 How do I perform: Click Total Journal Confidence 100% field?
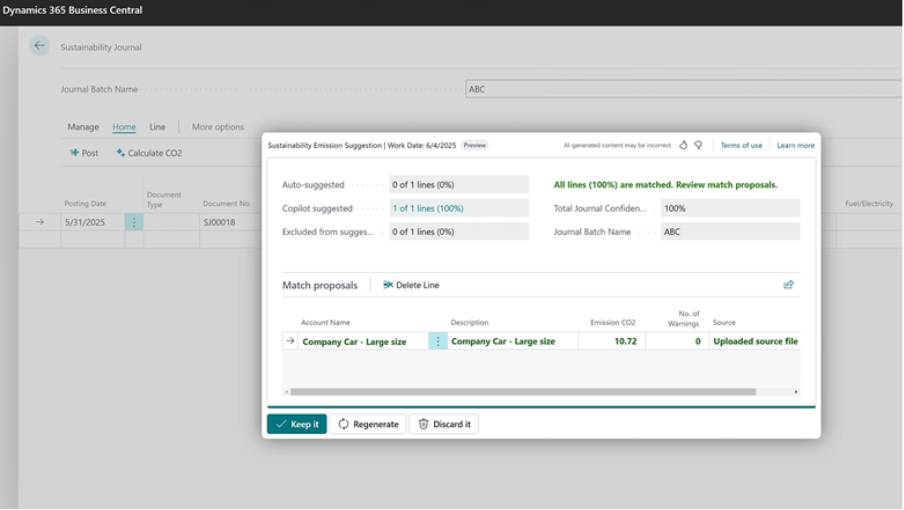(730, 208)
